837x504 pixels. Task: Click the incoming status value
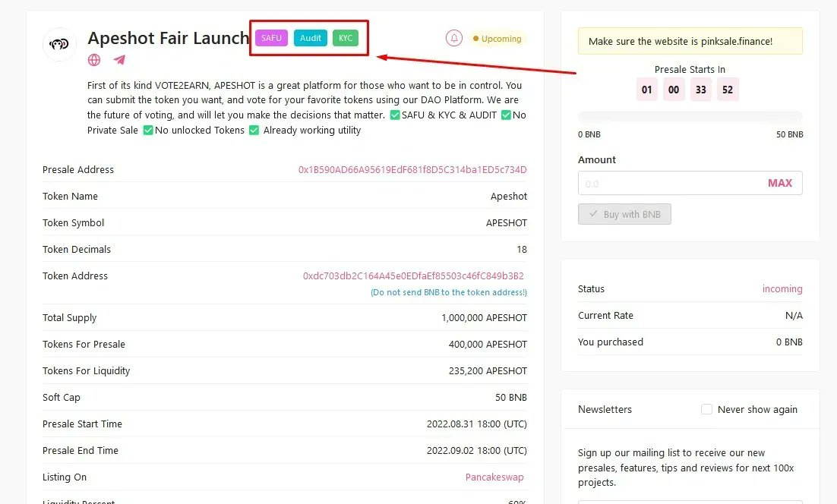coord(782,288)
